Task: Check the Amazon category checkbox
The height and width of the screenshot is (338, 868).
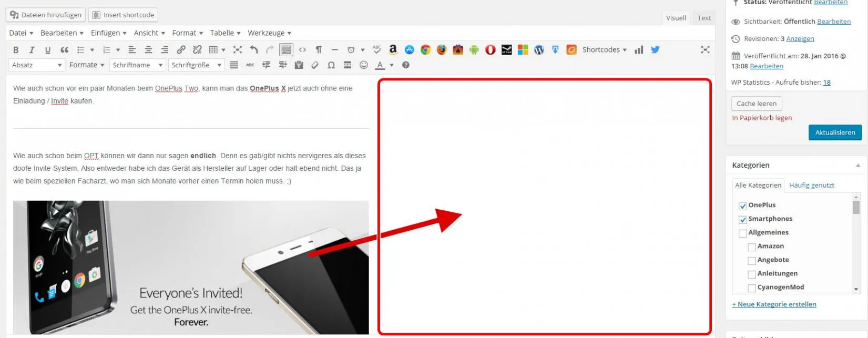Action: 751,247
